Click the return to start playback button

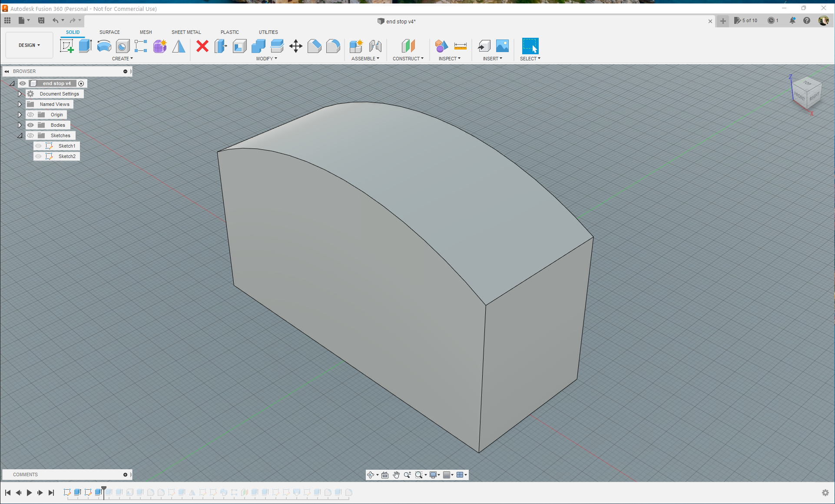8,492
